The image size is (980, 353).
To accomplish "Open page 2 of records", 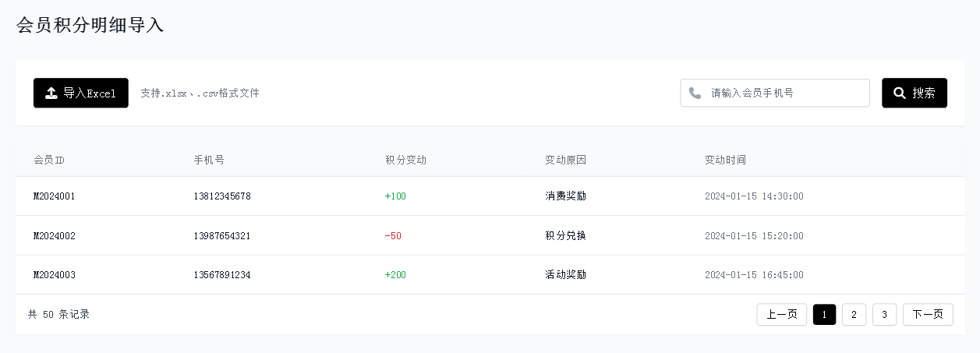I will (854, 314).
